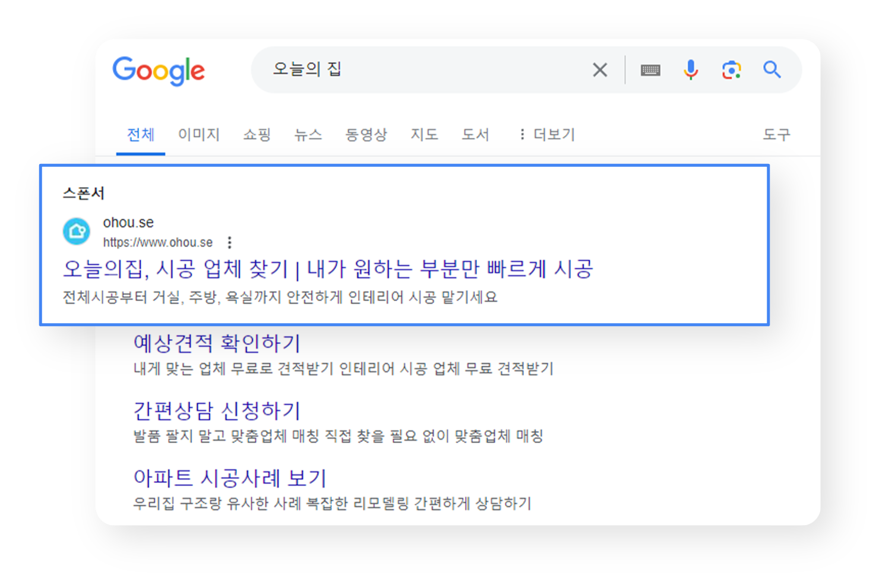Expand the 더보기 menu
The width and height of the screenshot is (882, 588).
click(547, 135)
